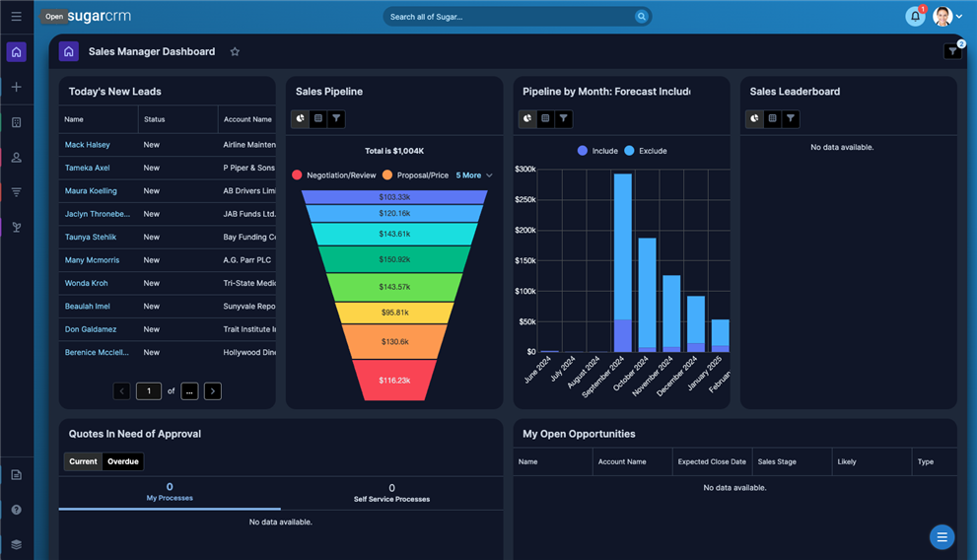Switch to Self Service Processes tab

[391, 493]
